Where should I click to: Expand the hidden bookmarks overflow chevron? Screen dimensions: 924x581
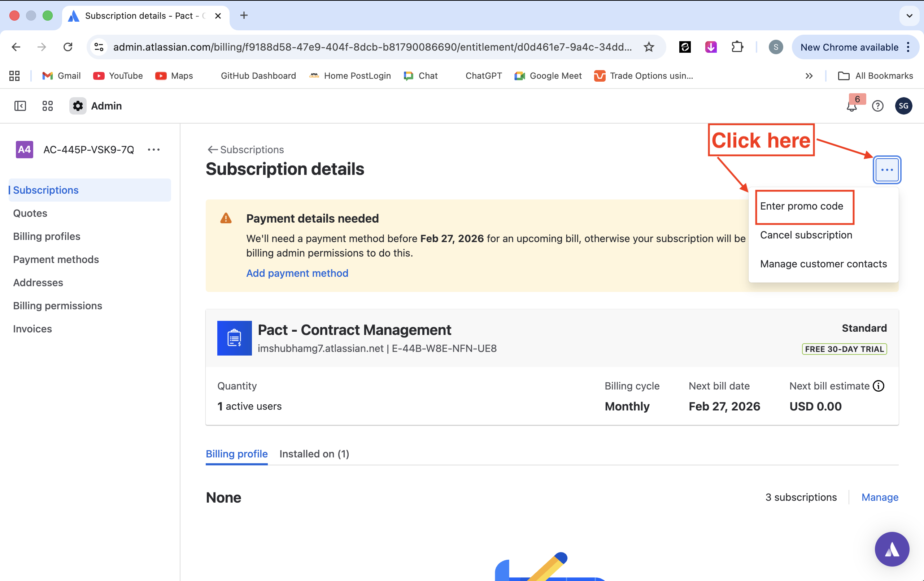809,76
